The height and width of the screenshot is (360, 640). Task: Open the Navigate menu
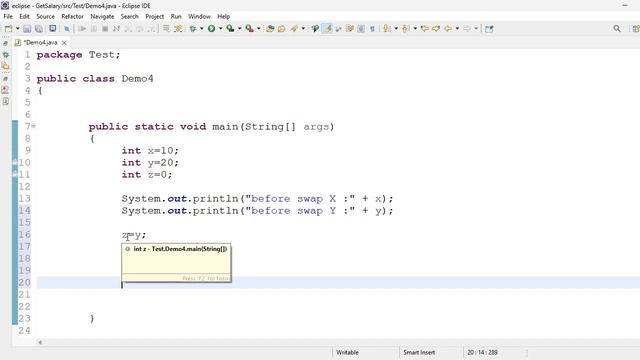[102, 16]
